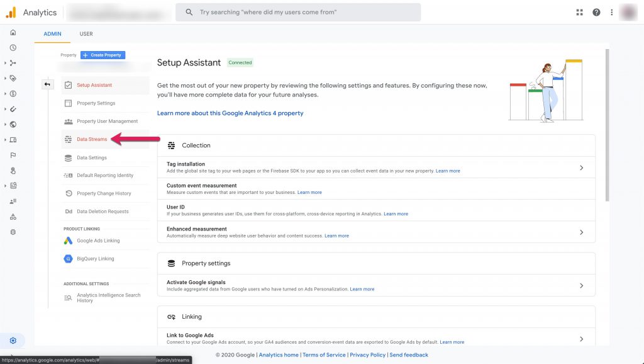Open Data Deletion Requests
Viewport: 644px width, 364px height.
point(105,212)
